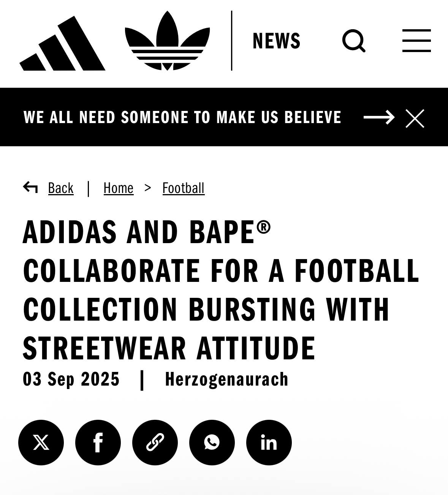
Task: Expand the hamburger navigation menu
Action: [416, 41]
